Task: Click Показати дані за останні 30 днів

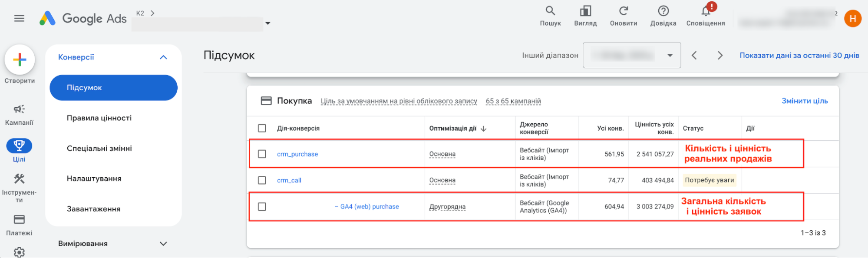Action: tap(799, 56)
